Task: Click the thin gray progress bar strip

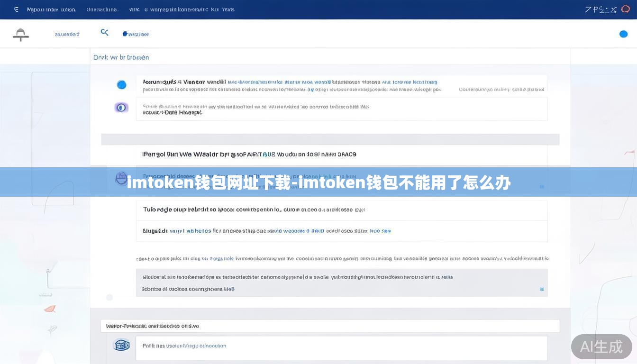Action: pos(330,139)
